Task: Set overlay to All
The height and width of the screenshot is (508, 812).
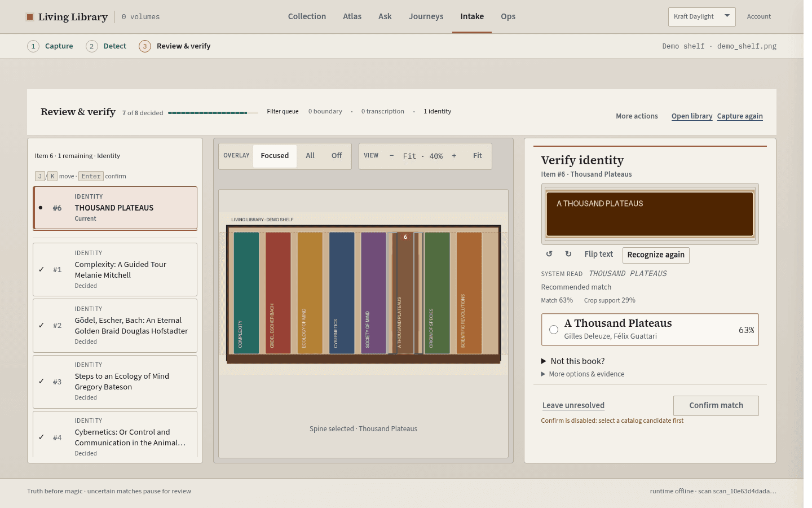Action: click(310, 156)
